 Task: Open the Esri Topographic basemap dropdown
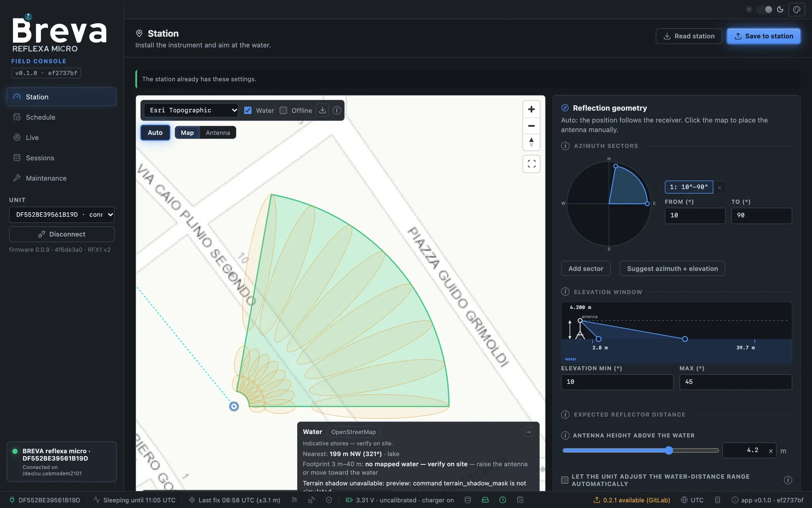click(x=191, y=110)
